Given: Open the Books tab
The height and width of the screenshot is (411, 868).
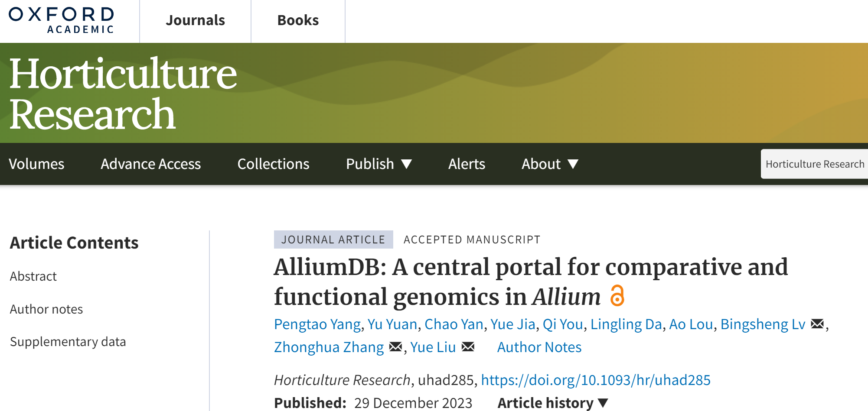Looking at the screenshot, I should [298, 20].
